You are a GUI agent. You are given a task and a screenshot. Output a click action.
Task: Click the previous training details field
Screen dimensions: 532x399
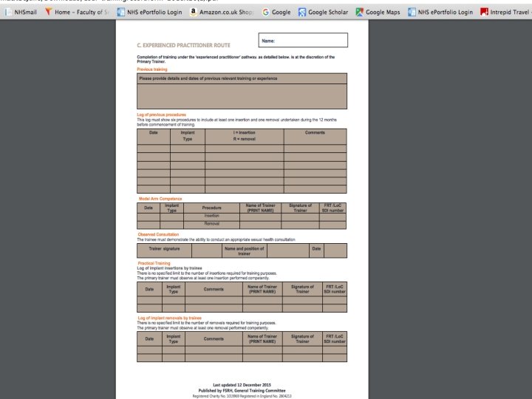[242, 96]
